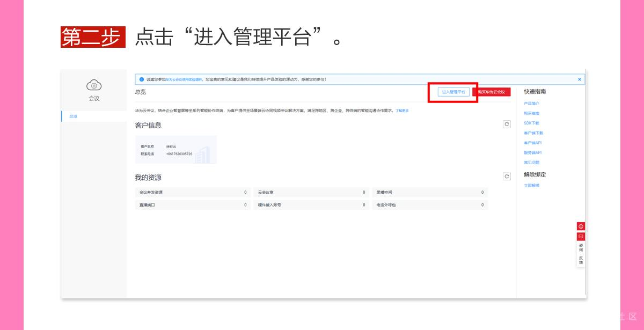Click the 录播空间 resource row

(430, 192)
